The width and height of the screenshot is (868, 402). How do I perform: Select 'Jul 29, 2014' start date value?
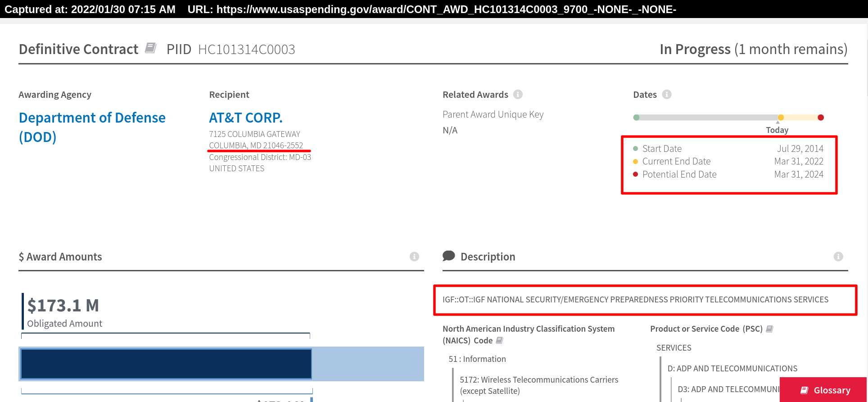coord(800,149)
